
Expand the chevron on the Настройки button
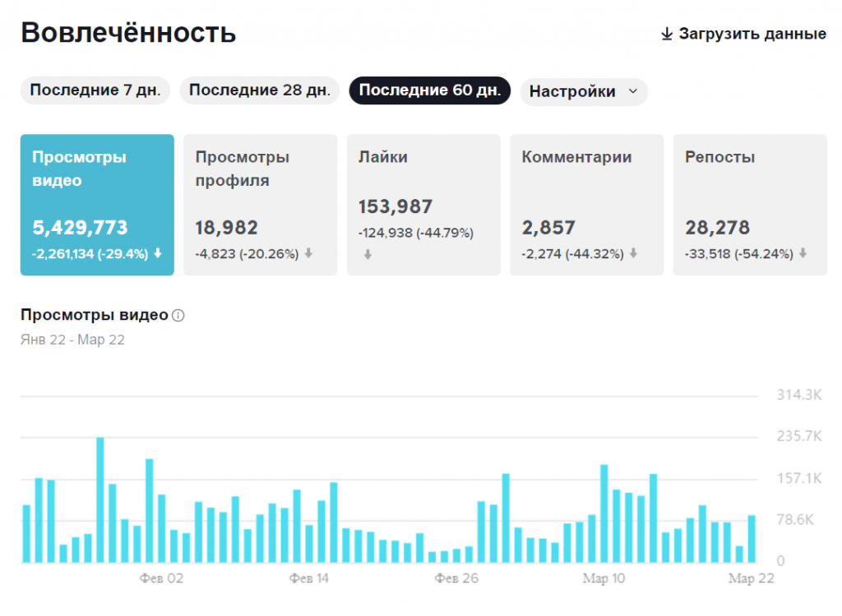632,91
